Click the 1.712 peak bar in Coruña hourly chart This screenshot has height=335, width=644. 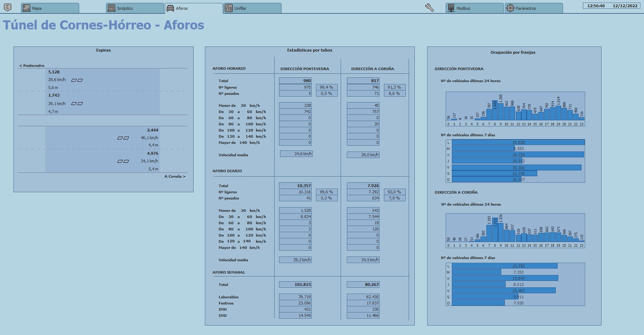pyautogui.click(x=495, y=230)
